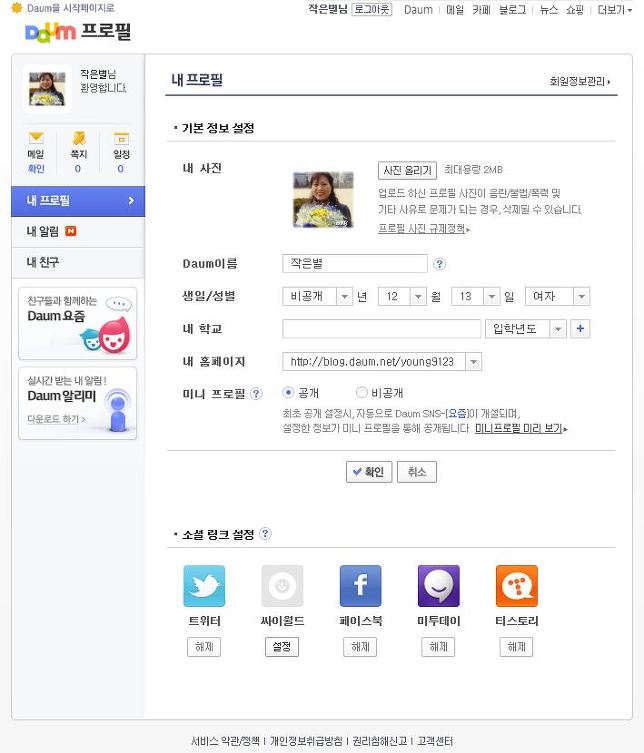
Task: Click the help icon next to Daum이름 field
Action: [439, 264]
